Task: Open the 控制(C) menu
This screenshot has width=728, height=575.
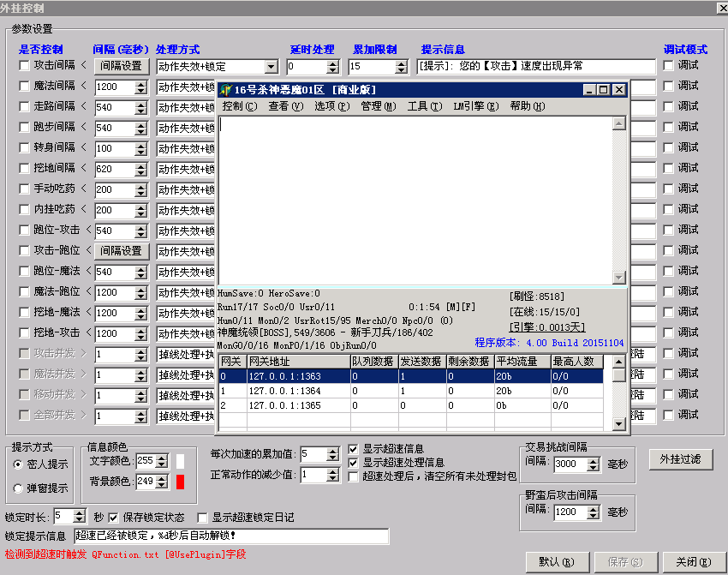Action: click(x=240, y=106)
